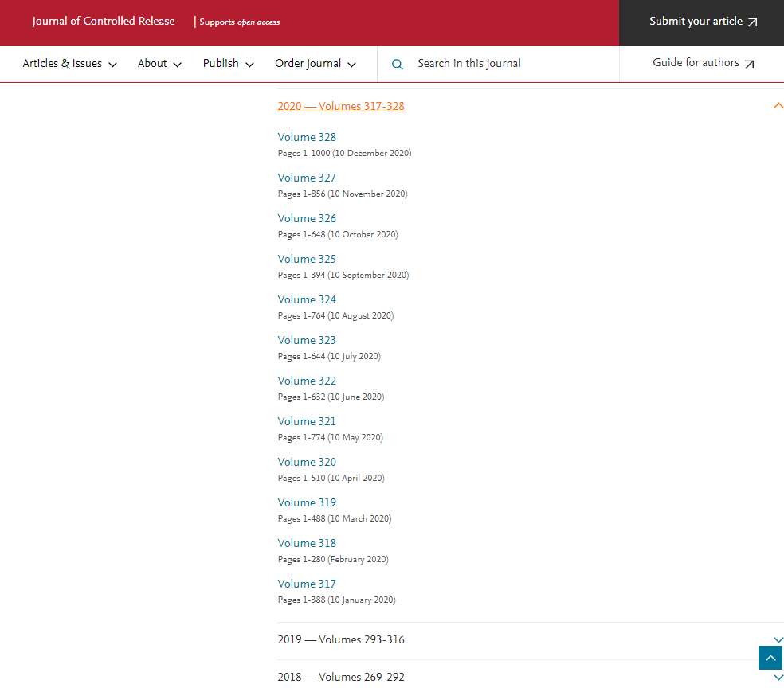Click text Pages 1-388 (10 January 2020)

[336, 600]
